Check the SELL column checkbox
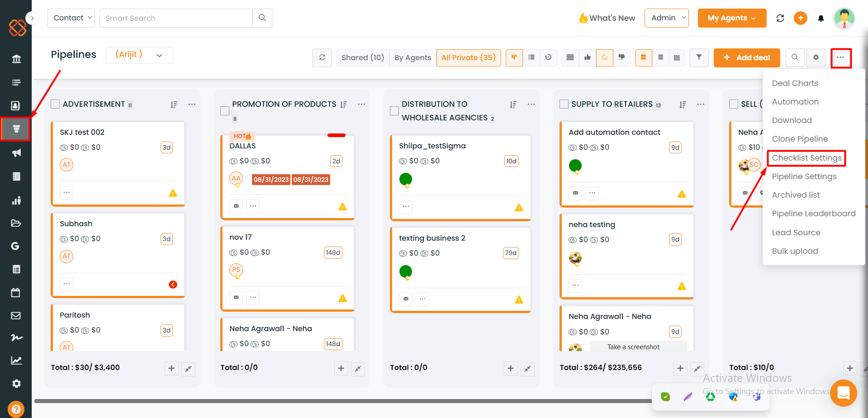 734,104
